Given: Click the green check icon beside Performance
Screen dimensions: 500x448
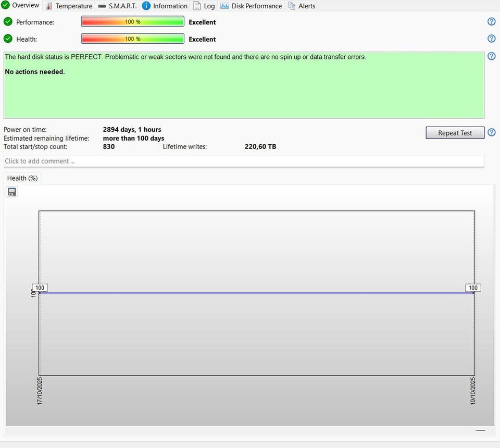Looking at the screenshot, I should tap(8, 22).
